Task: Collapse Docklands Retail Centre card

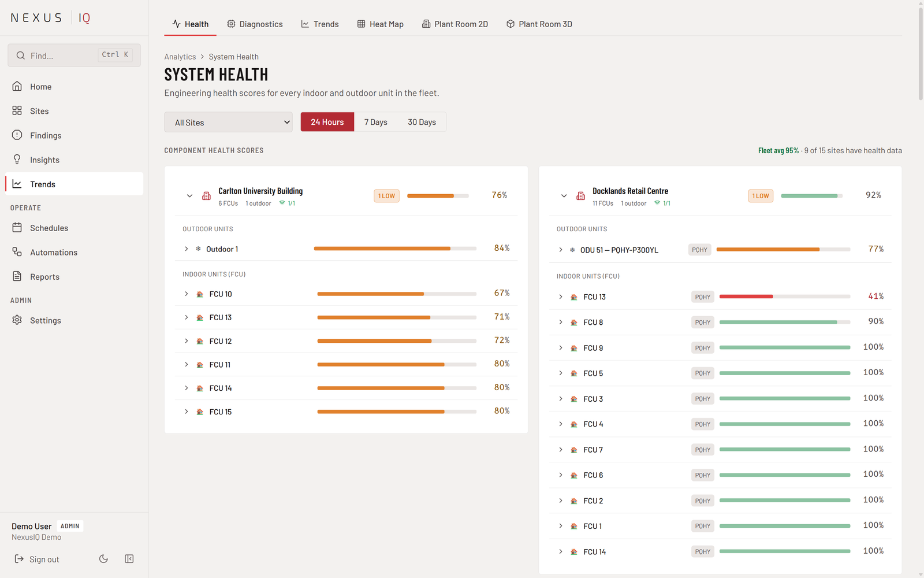Action: click(x=564, y=196)
